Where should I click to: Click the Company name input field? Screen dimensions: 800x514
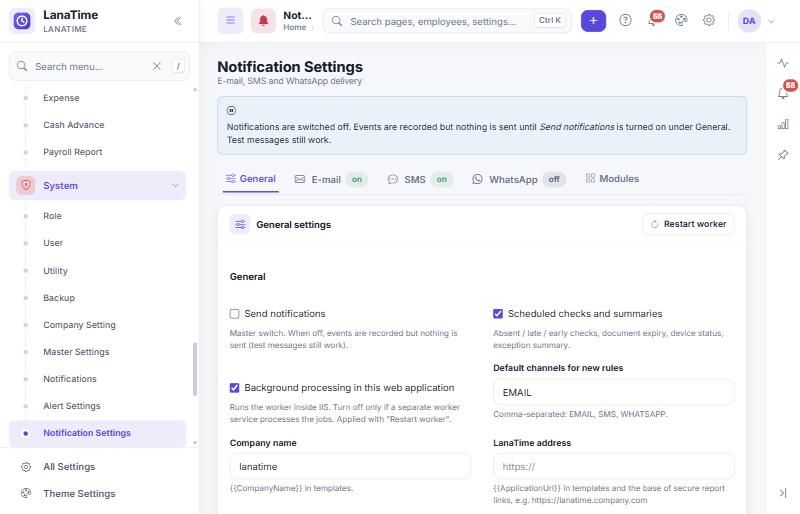click(x=350, y=466)
